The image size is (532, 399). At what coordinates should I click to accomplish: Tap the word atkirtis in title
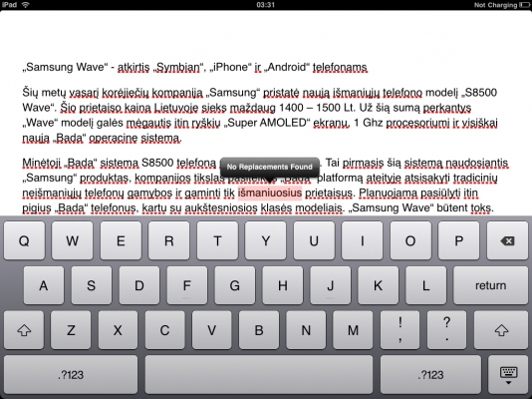(133, 67)
